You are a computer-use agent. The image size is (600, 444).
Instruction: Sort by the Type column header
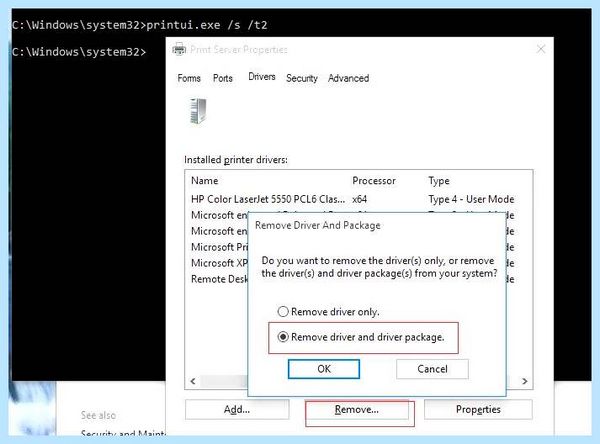(x=439, y=181)
